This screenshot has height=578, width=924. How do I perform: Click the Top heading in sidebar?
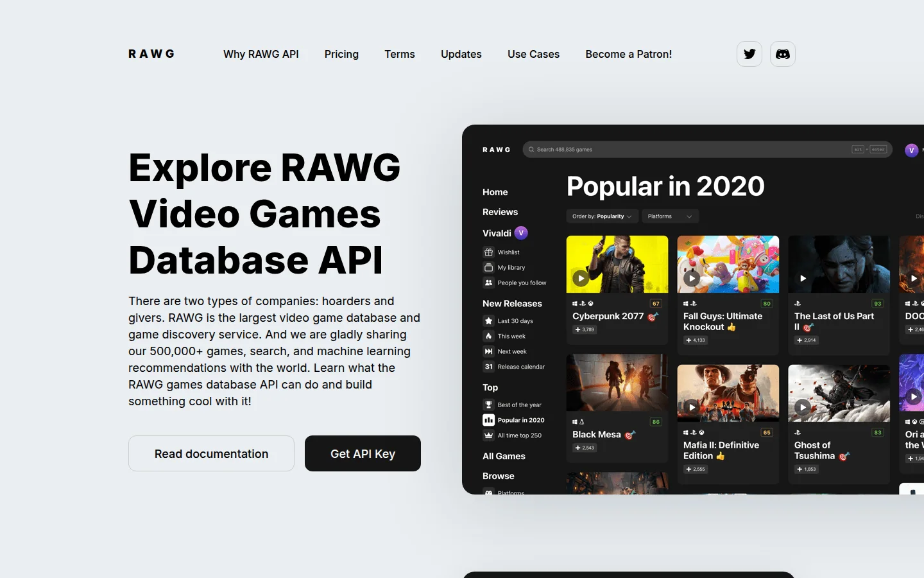(490, 387)
